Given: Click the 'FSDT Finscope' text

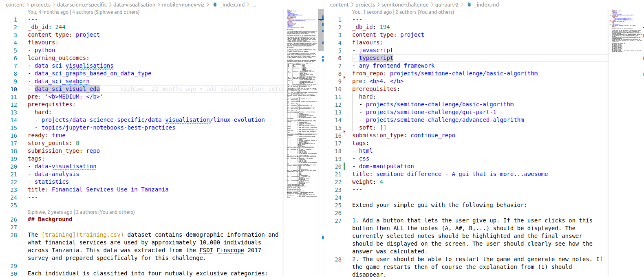Looking at the screenshot, I should [x=222, y=250].
